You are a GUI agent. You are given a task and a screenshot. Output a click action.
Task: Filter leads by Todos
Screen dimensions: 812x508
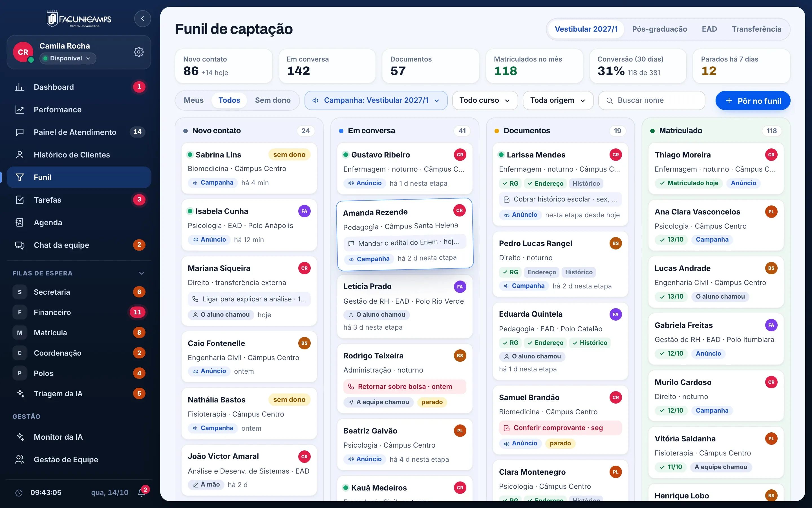pyautogui.click(x=229, y=100)
